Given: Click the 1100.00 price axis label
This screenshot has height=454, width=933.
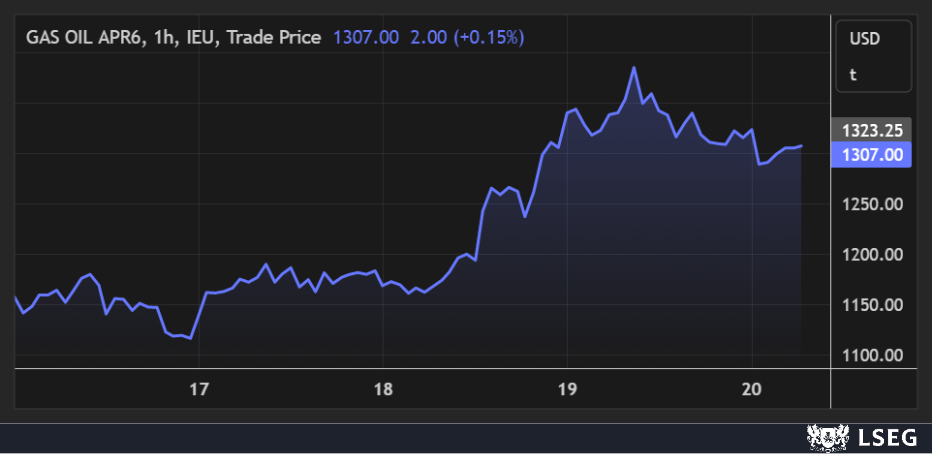Looking at the screenshot, I should tap(872, 355).
